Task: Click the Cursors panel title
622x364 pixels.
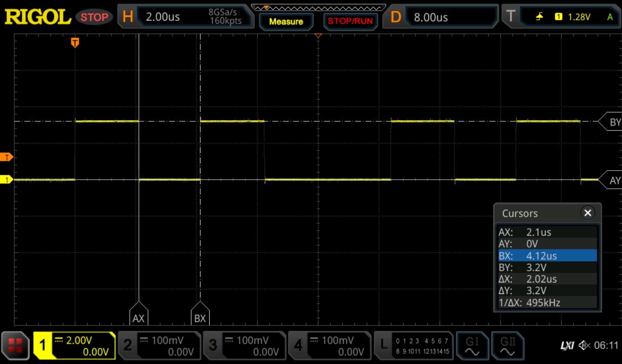Action: click(x=520, y=213)
